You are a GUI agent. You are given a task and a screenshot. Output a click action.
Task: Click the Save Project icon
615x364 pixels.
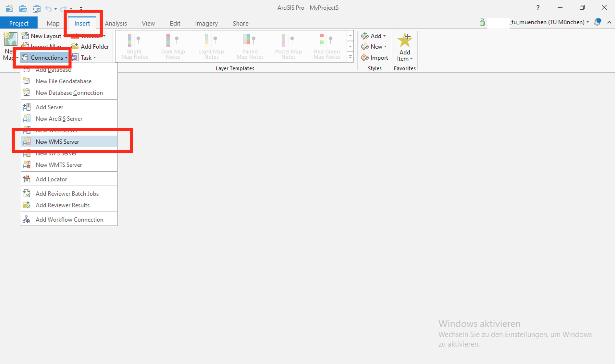pos(37,9)
